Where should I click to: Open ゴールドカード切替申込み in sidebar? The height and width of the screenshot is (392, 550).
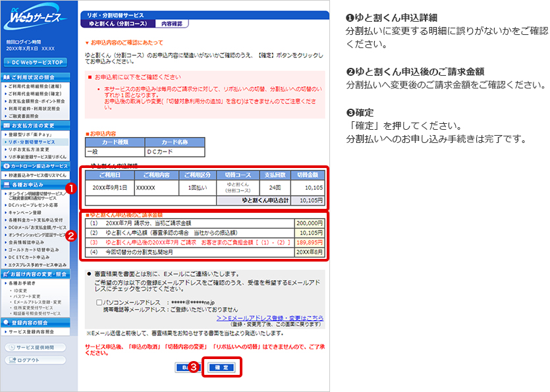tap(34, 250)
